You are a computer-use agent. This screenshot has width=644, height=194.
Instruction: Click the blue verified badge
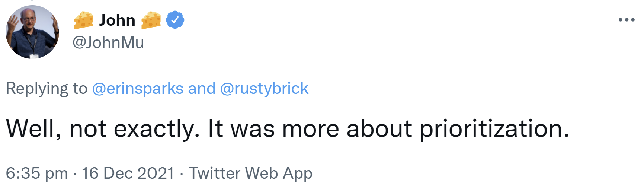(175, 20)
